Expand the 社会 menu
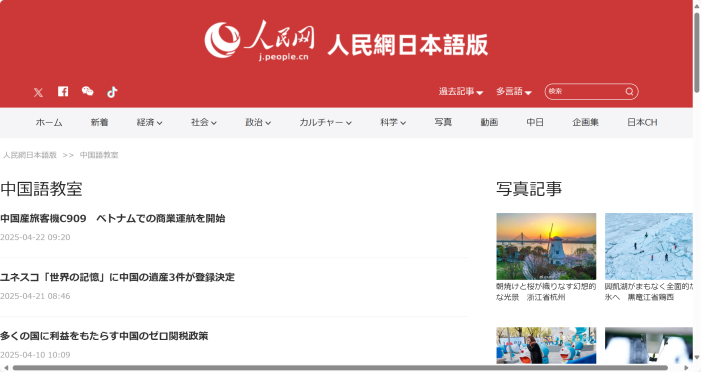 pyautogui.click(x=204, y=123)
